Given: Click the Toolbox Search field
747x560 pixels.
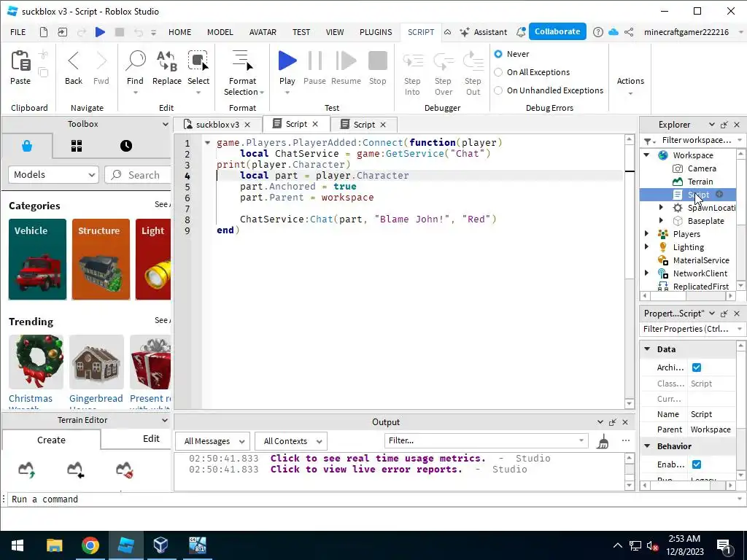Looking at the screenshot, I should click(138, 175).
